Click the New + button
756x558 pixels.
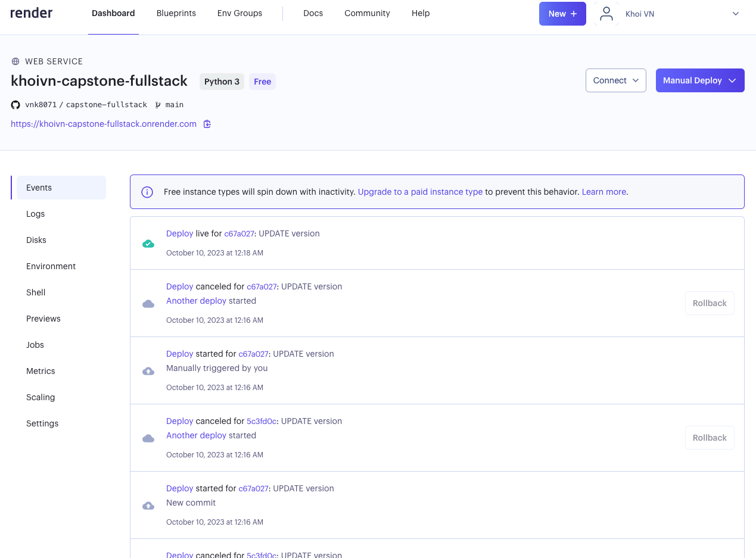click(562, 14)
